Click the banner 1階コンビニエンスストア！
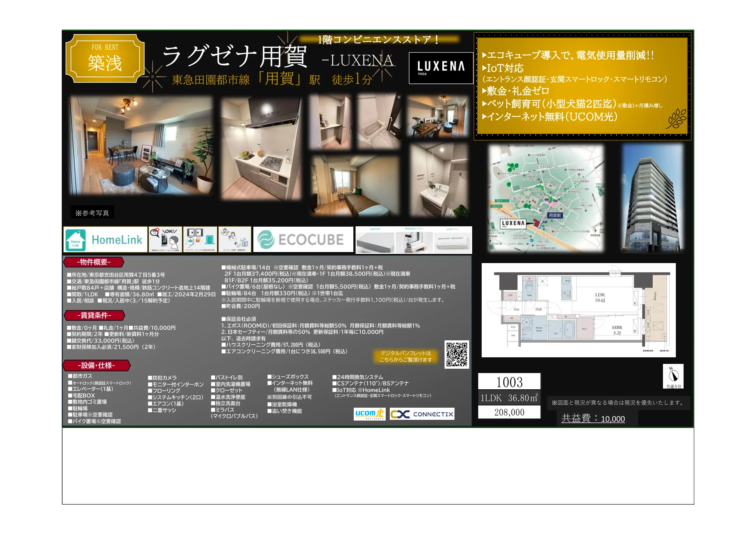Image resolution: width=756 pixels, height=535 pixels. pos(378,39)
